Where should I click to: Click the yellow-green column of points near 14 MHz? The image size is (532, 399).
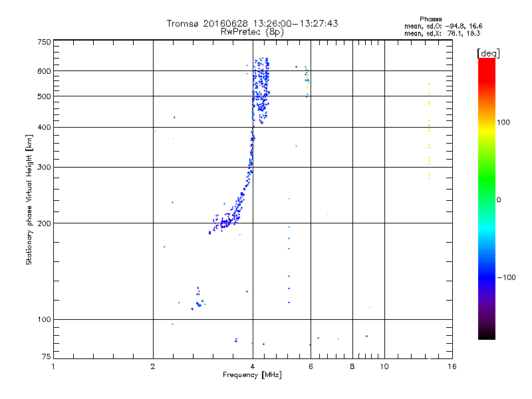click(429, 130)
